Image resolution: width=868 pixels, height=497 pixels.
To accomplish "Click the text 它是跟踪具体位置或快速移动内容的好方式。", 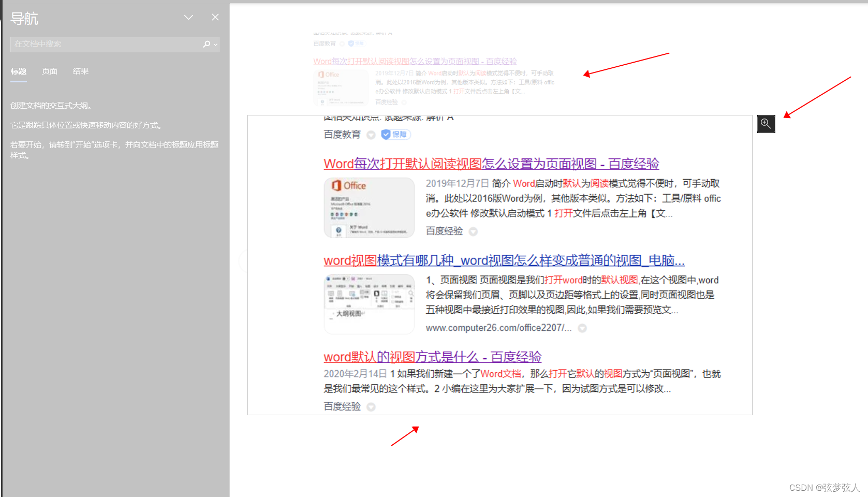I will pos(88,125).
